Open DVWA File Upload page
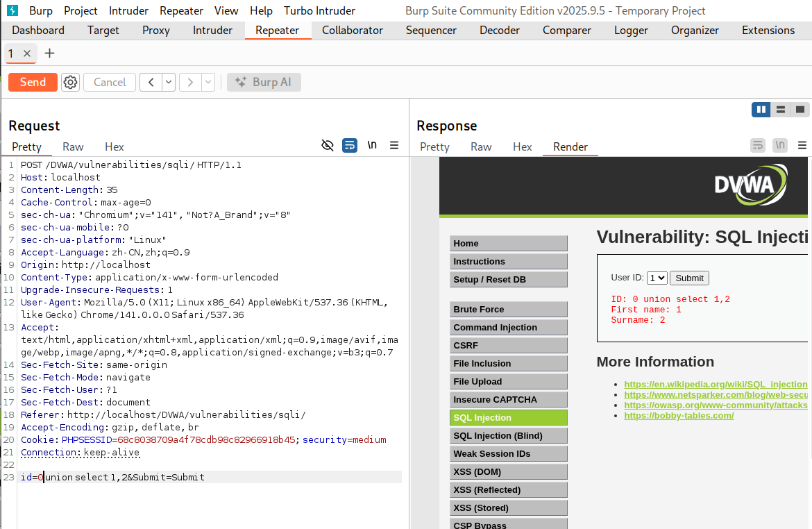The height and width of the screenshot is (529, 812). point(509,381)
